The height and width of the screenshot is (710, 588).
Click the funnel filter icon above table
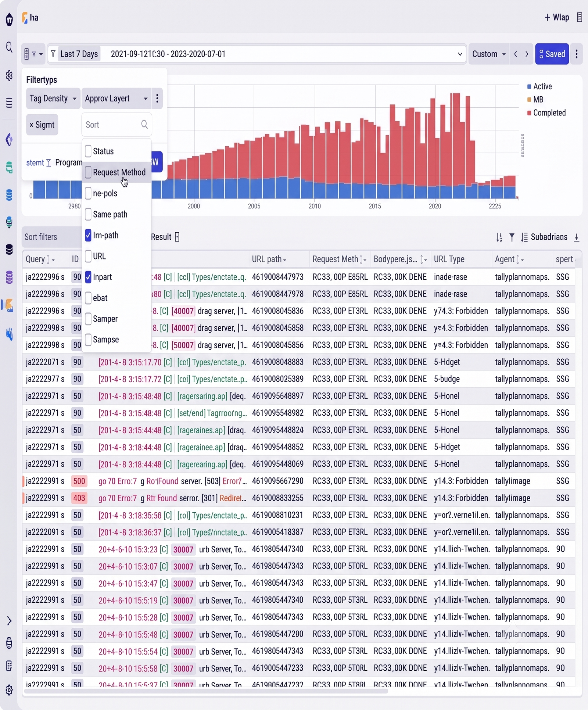(512, 237)
